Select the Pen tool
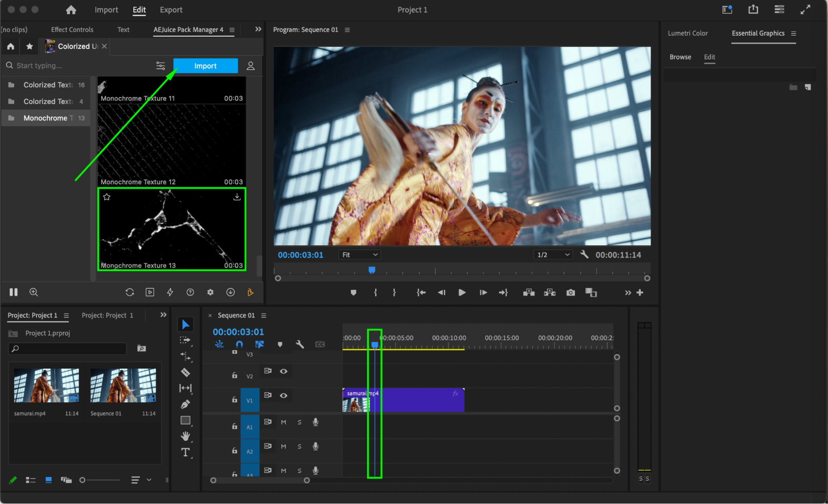 click(185, 404)
